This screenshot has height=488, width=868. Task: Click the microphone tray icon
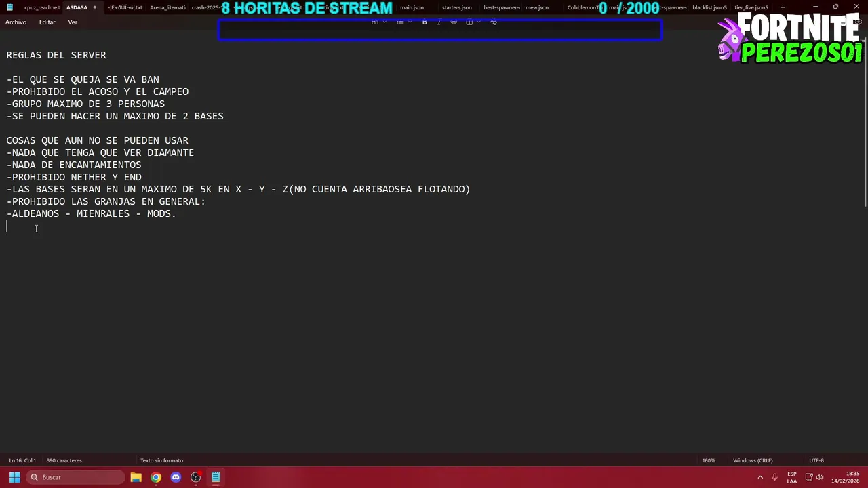point(774,477)
